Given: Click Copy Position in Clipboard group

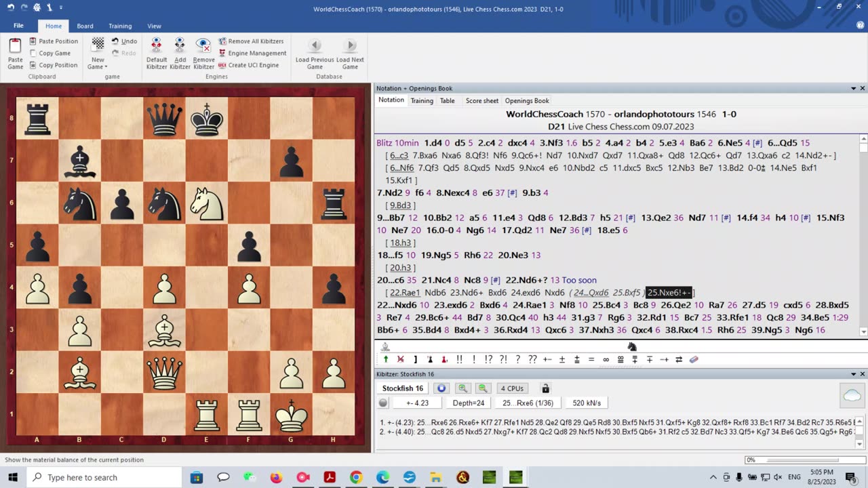Looking at the screenshot, I should pyautogui.click(x=54, y=65).
